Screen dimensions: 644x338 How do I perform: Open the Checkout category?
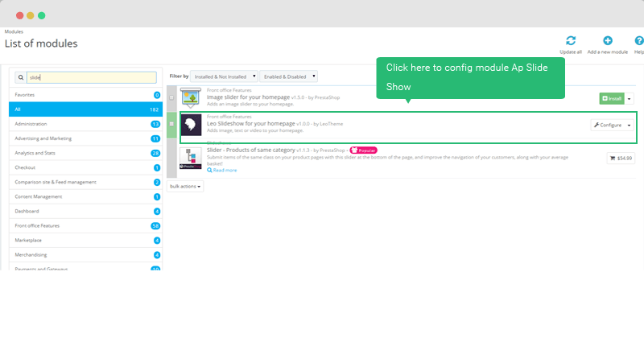coord(86,167)
